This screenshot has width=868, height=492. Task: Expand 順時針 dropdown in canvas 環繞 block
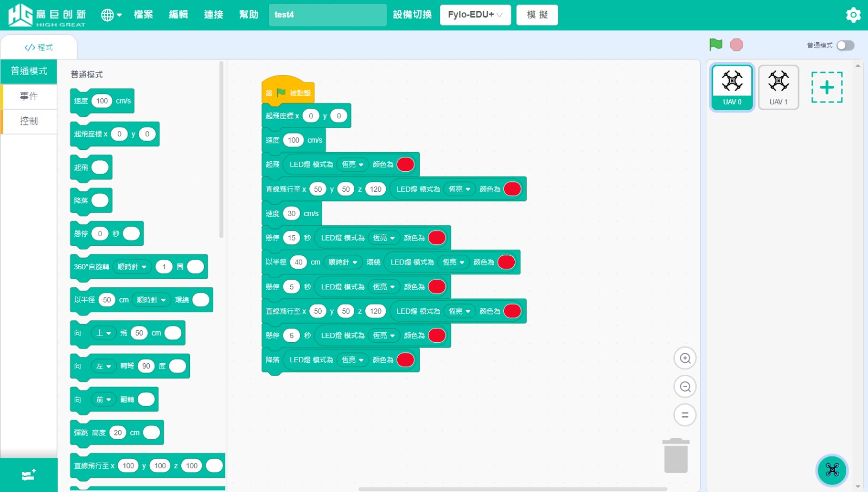(343, 262)
